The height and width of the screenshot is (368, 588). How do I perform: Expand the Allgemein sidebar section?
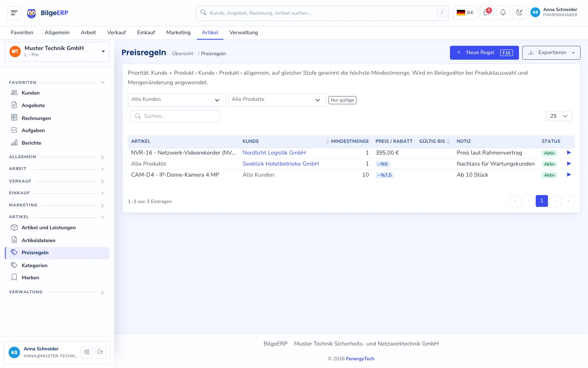[57, 157]
